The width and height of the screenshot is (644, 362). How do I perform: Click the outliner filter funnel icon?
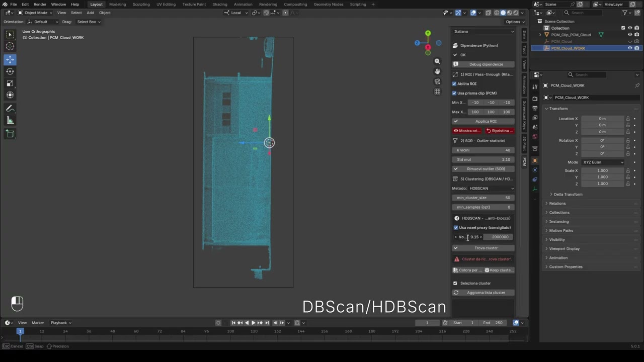(625, 13)
